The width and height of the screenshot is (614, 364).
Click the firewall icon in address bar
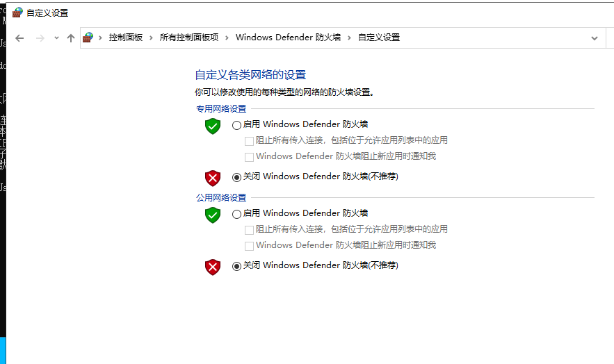pos(88,38)
